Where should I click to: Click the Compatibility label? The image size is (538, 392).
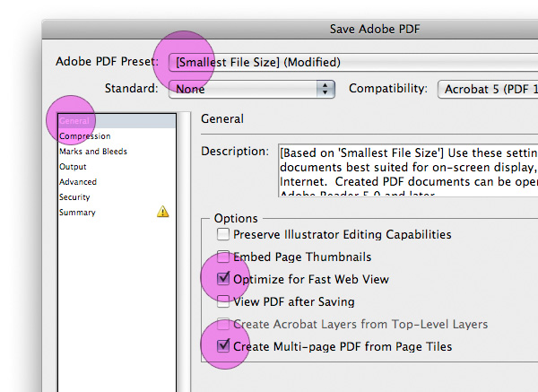pos(388,89)
